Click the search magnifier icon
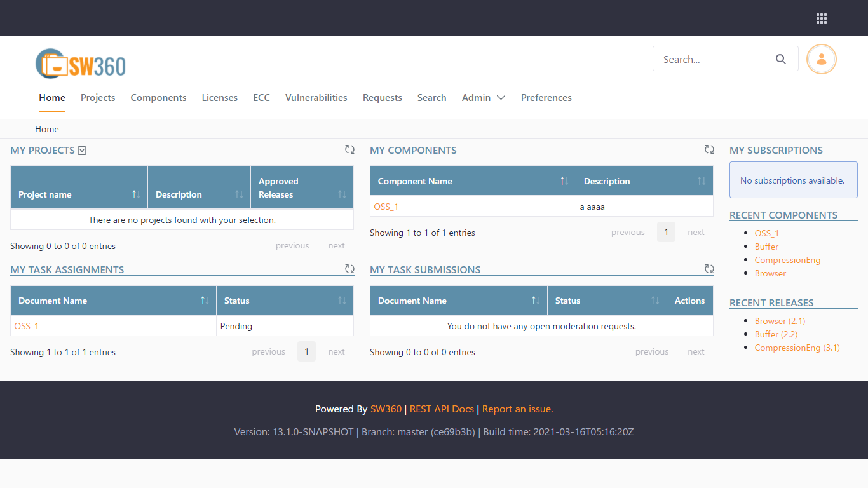The width and height of the screenshot is (868, 488). (x=781, y=59)
